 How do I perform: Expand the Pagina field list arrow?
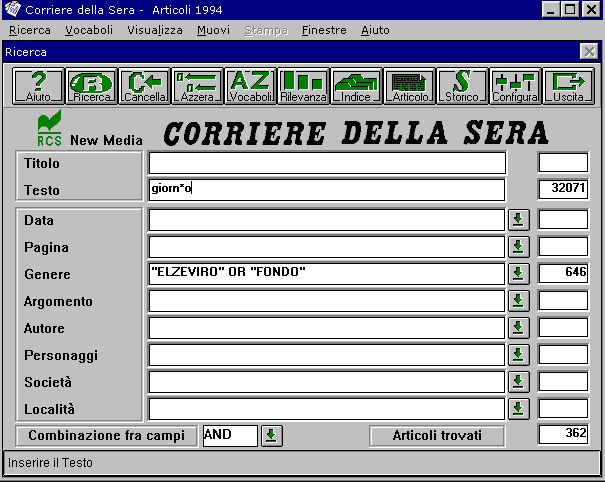(519, 247)
